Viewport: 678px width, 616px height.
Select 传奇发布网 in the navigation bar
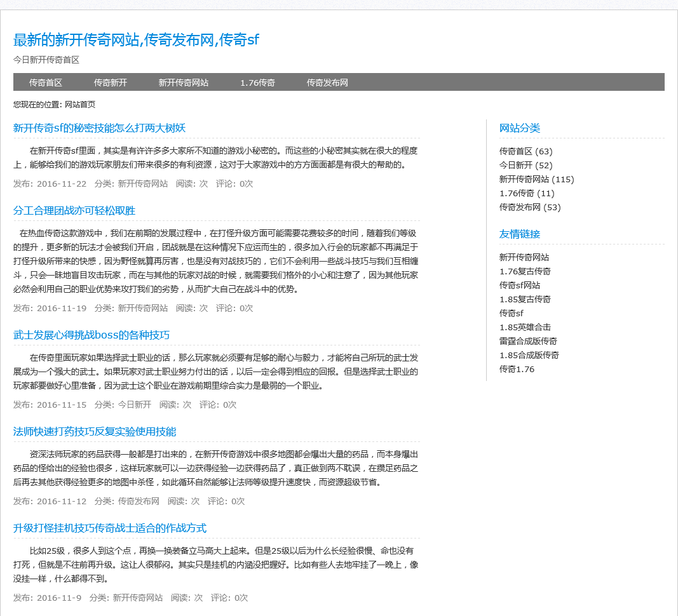[x=327, y=83]
